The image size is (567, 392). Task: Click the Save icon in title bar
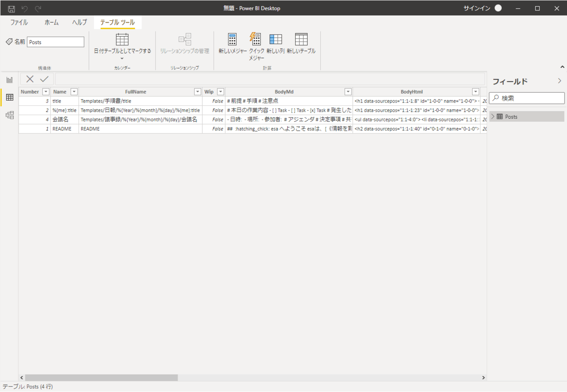11,8
